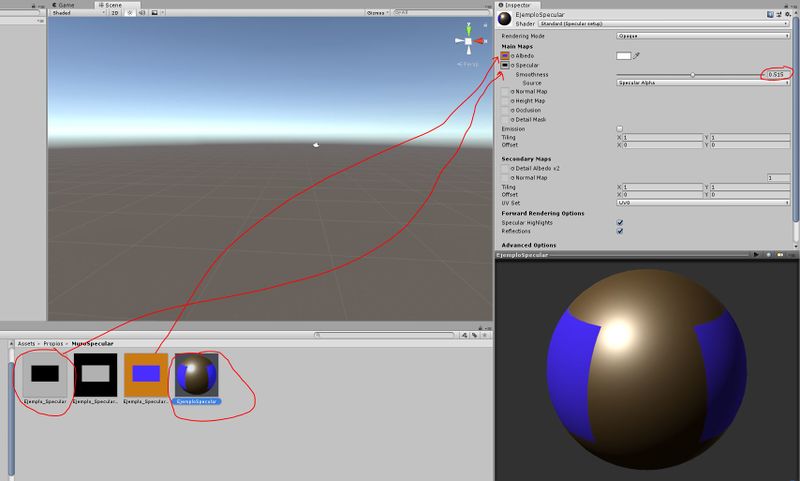Open the material settings gear icon
Screen dimensions: 800x481
(x=788, y=14)
